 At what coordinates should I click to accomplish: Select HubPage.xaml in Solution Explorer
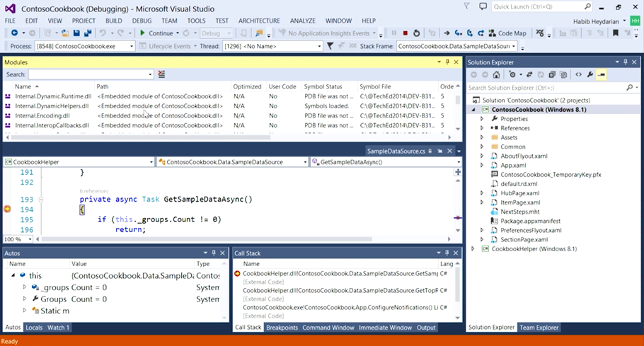click(520, 193)
